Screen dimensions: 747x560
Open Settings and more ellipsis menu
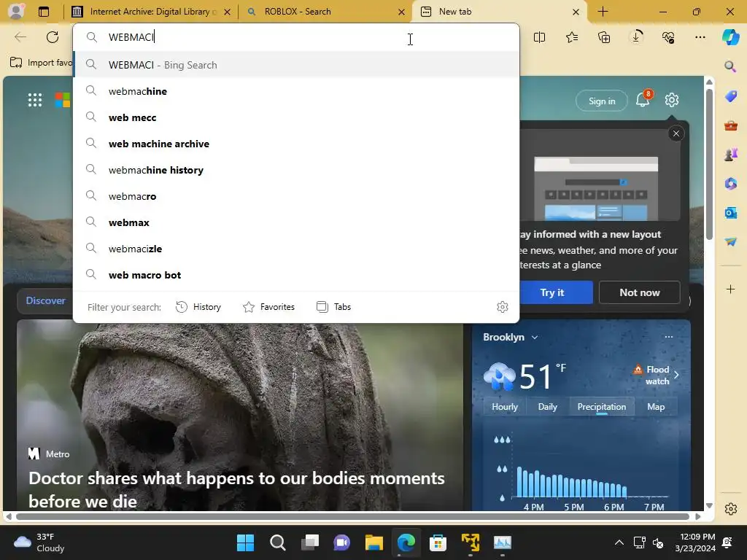coord(700,37)
